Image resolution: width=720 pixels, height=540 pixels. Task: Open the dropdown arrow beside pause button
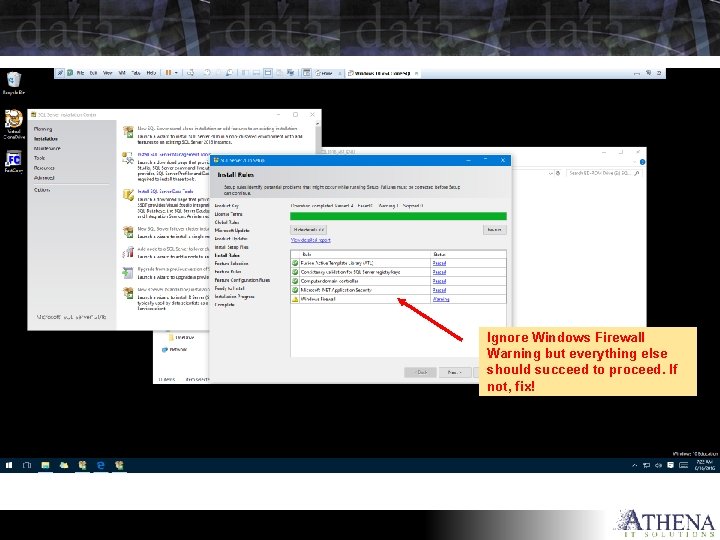[176, 73]
